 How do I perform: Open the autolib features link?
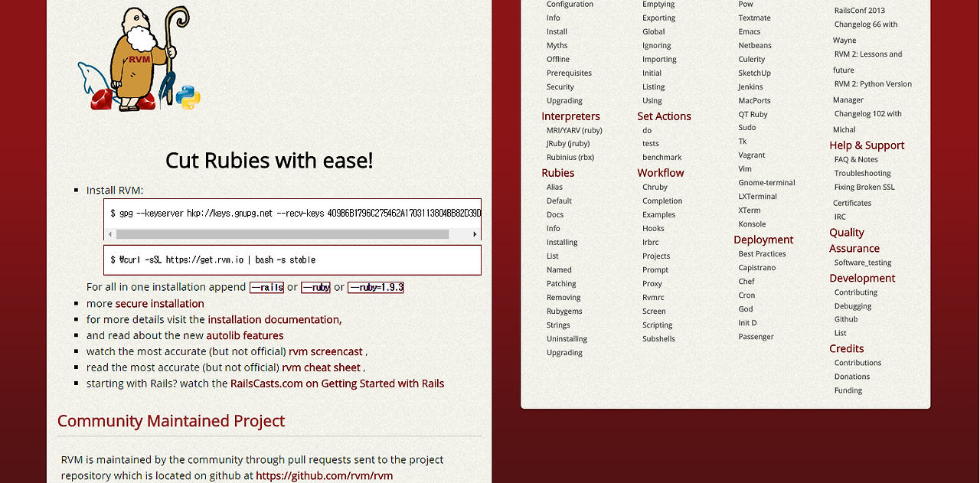(245, 336)
